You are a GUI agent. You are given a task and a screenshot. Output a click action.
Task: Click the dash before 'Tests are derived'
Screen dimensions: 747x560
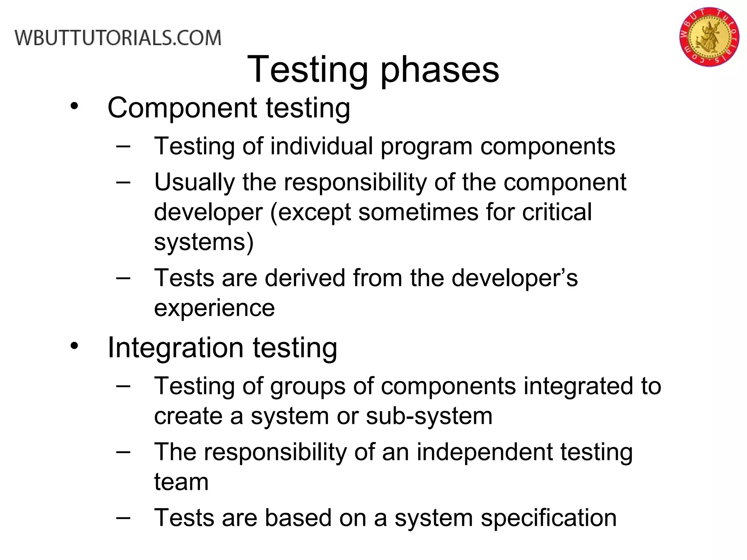[123, 277]
